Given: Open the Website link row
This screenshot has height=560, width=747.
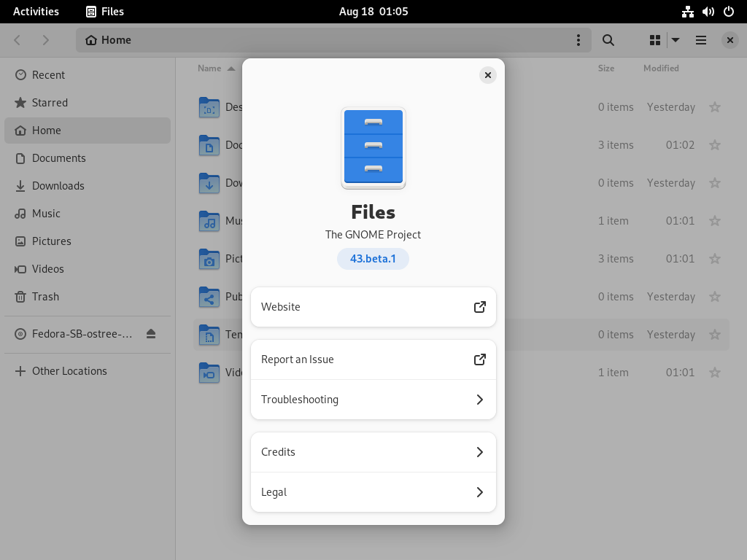Looking at the screenshot, I should click(x=373, y=307).
